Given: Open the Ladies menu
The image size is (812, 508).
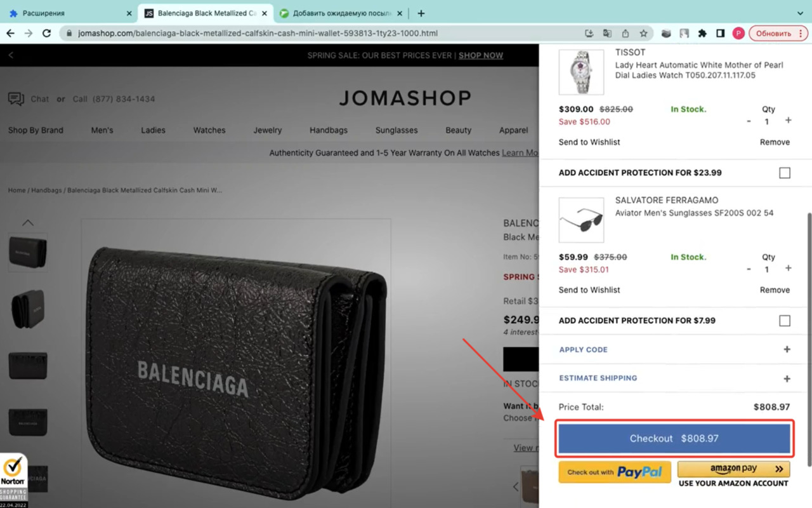Looking at the screenshot, I should coord(153,130).
